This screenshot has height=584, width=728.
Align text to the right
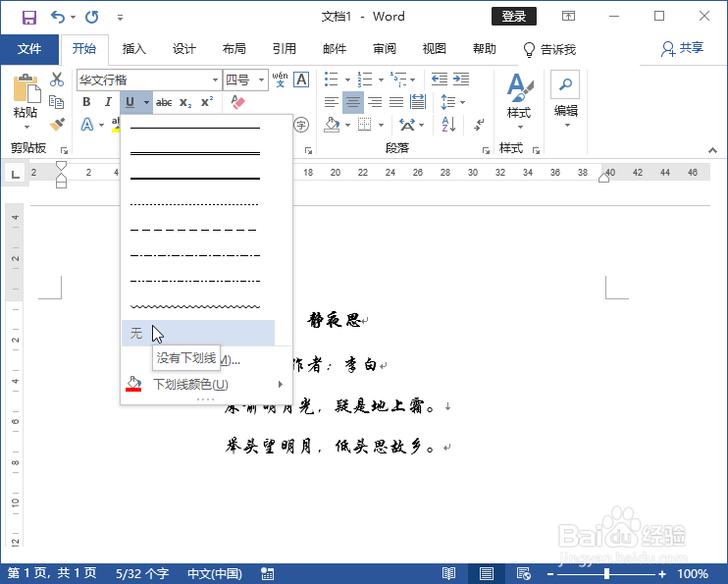(x=375, y=102)
